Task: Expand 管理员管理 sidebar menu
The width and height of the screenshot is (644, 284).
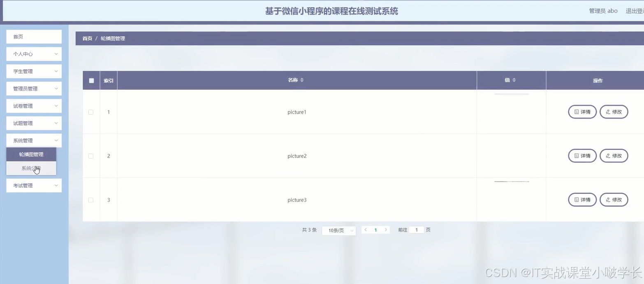Action: [x=34, y=88]
